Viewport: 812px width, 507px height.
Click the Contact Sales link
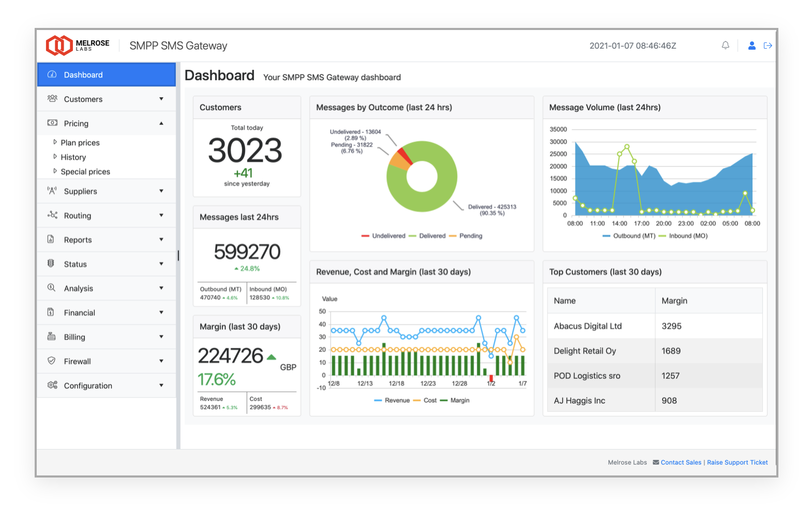click(x=681, y=463)
